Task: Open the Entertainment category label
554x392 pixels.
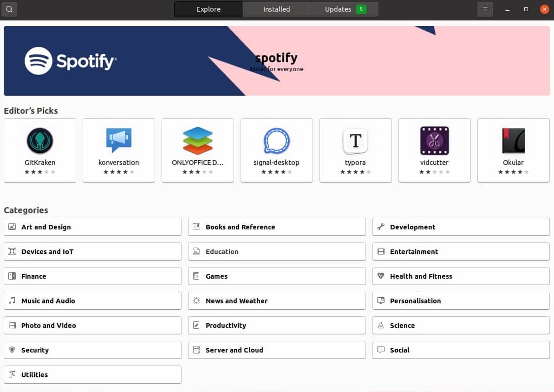Action: [x=414, y=252]
